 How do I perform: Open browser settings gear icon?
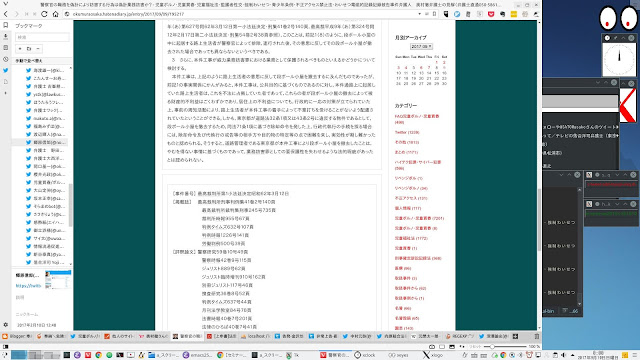5,325
